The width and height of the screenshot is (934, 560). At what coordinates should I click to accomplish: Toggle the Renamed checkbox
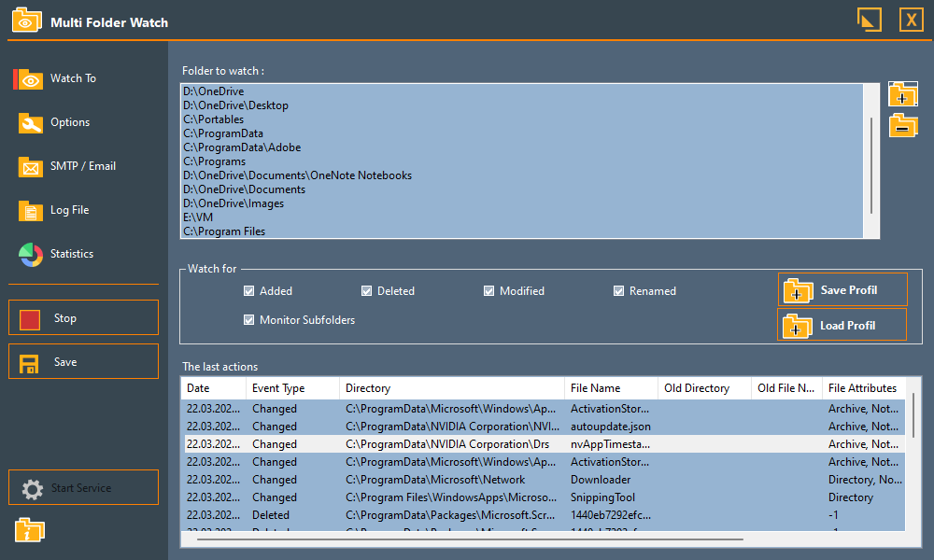(x=618, y=291)
